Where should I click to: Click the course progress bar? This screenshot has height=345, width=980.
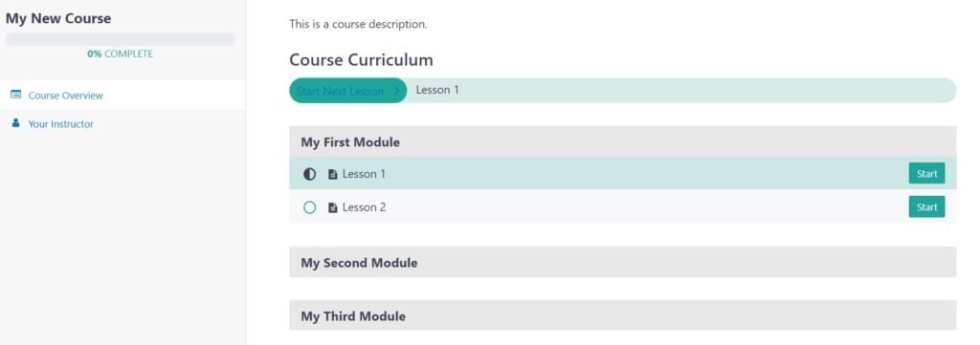coord(120,39)
